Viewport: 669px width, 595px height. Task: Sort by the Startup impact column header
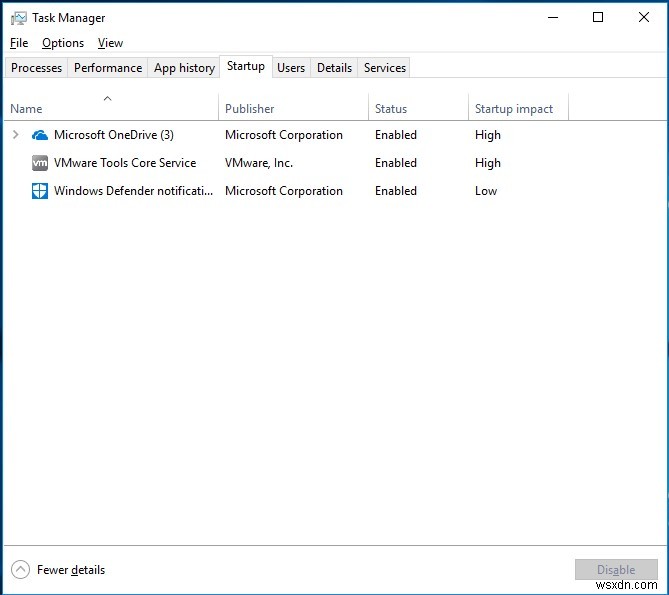pos(518,108)
